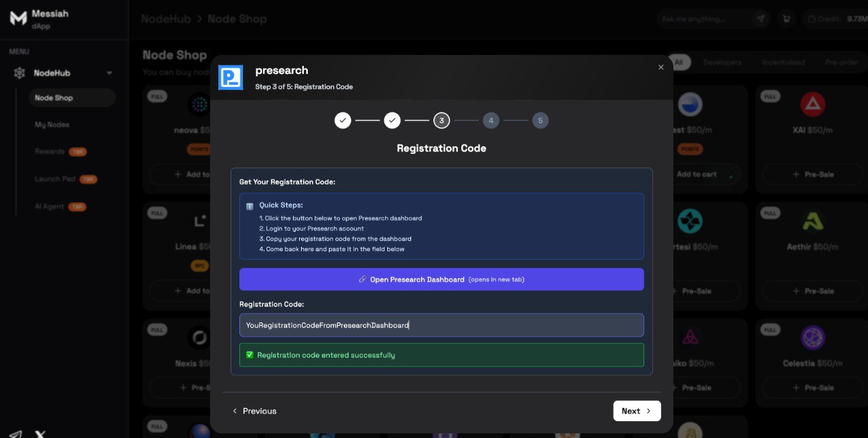Select the Developers filter tab
The height and width of the screenshot is (438, 868).
click(x=722, y=62)
